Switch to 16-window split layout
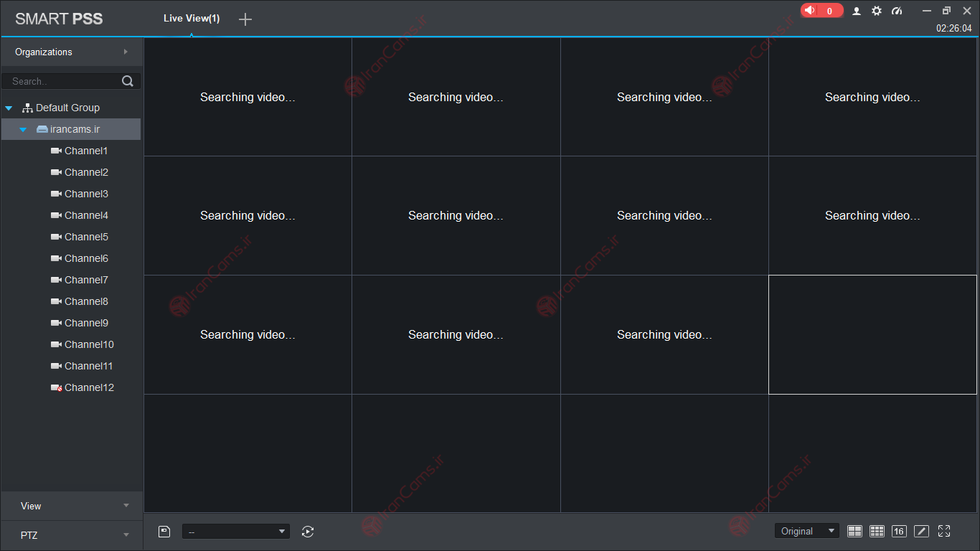The image size is (980, 551). coord(899,531)
